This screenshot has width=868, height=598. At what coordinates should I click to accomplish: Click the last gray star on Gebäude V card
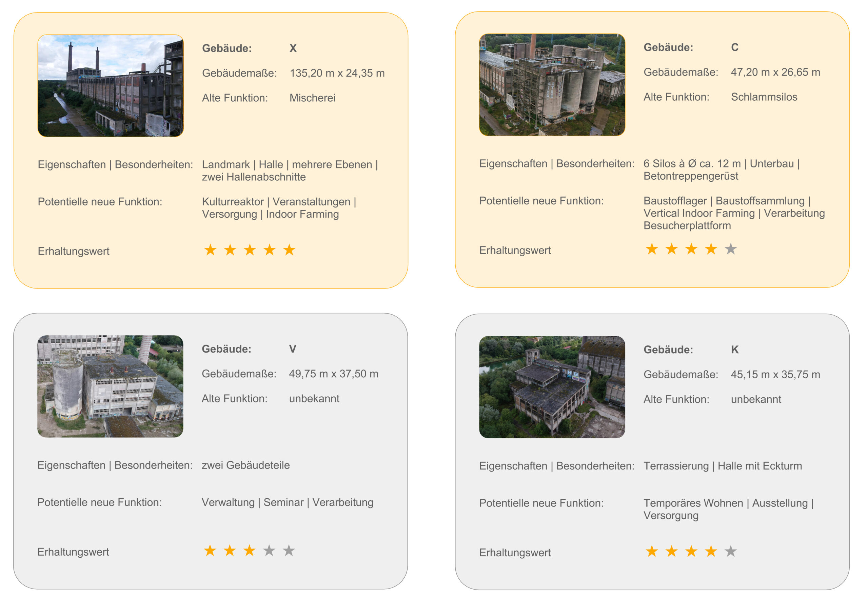click(x=289, y=551)
